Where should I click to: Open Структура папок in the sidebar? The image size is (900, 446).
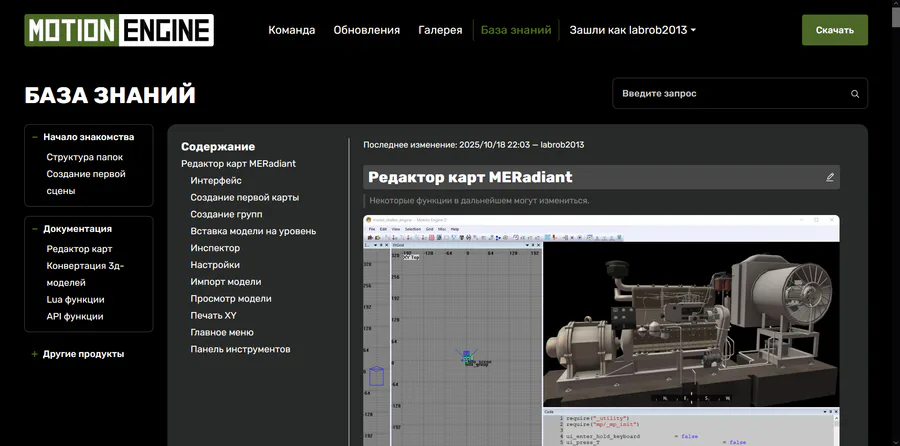(84, 157)
